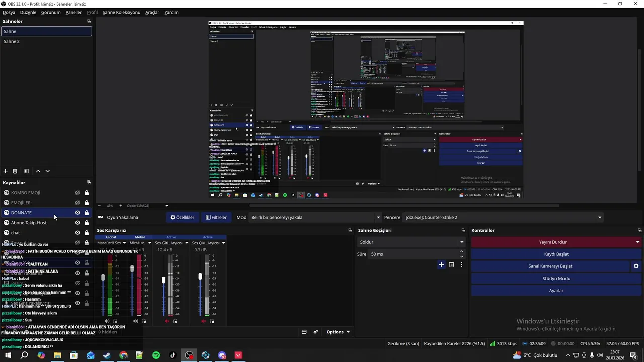The image size is (644, 362).
Task: Open the Pencere window selection dropdown
Action: 503,218
